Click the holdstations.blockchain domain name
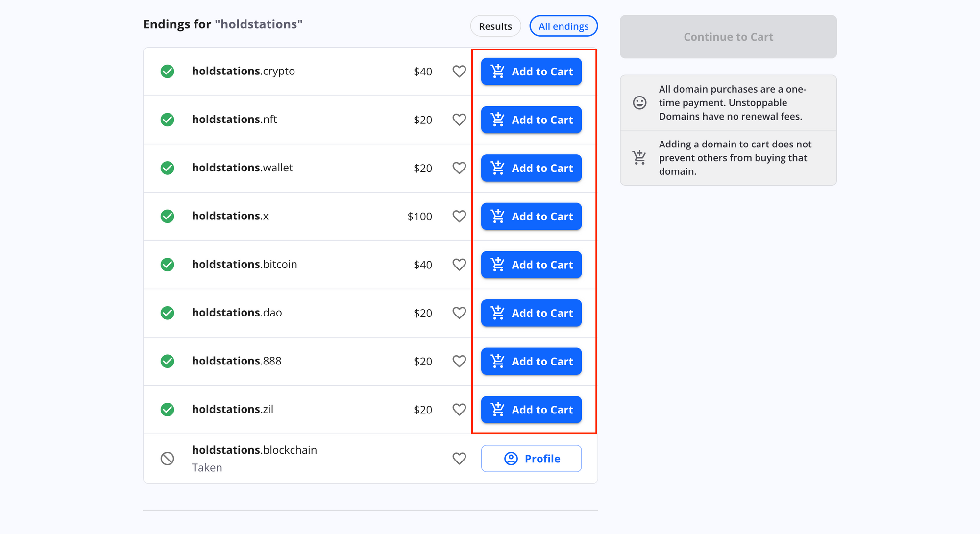Viewport: 980px width, 534px height. [254, 450]
